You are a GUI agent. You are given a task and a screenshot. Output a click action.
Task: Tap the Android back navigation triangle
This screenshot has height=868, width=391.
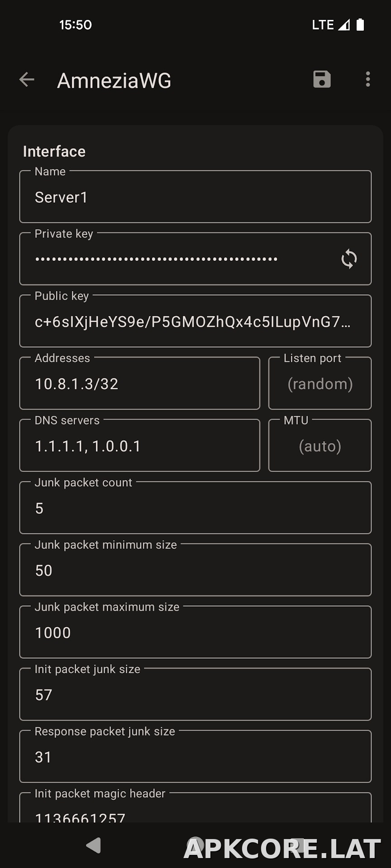tap(93, 845)
